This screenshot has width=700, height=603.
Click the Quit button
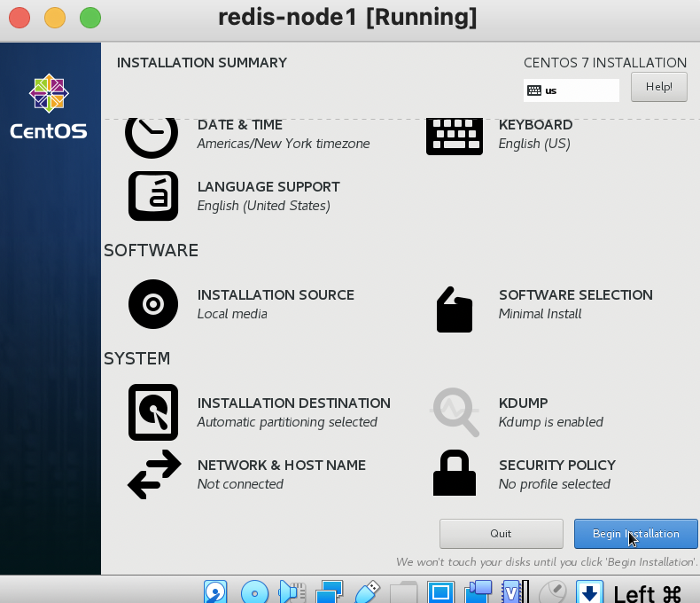pos(501,534)
